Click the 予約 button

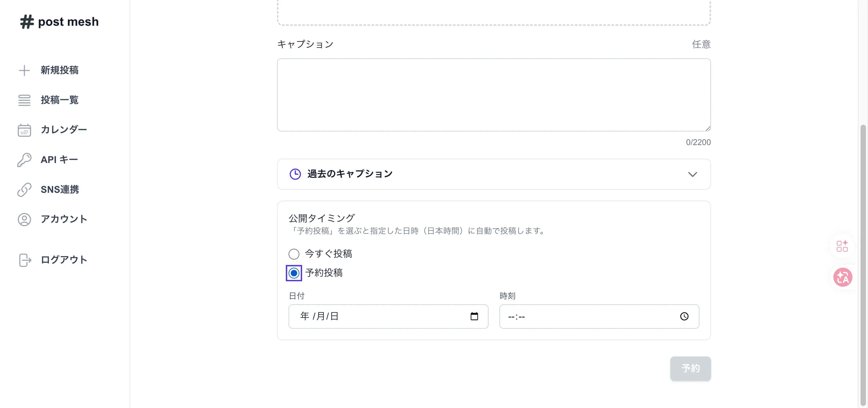tap(690, 368)
